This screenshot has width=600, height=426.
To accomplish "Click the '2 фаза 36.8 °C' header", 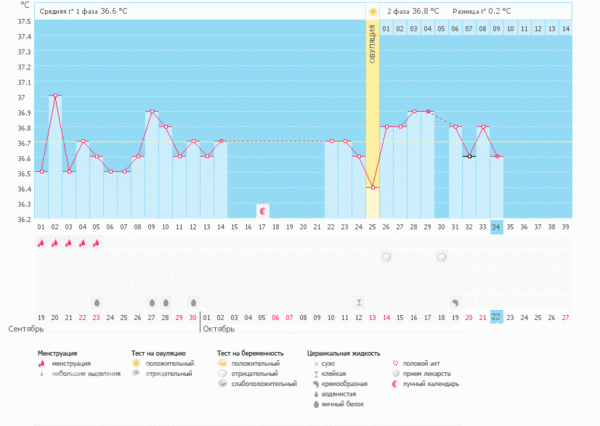I will coord(415,11).
